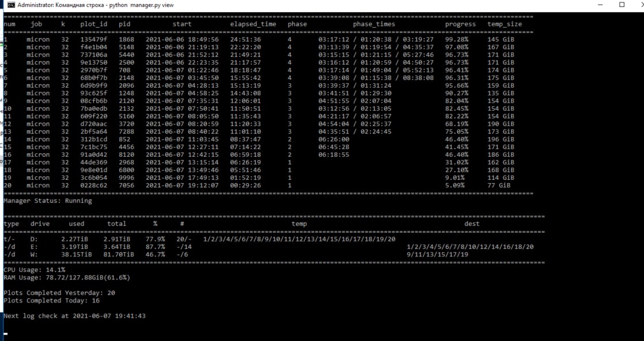Click pid value 1868
This screenshot has height=341, width=644.
127,39
